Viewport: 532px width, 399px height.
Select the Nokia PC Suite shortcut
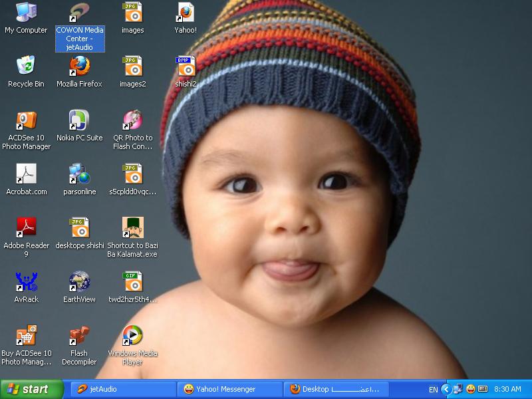click(79, 120)
